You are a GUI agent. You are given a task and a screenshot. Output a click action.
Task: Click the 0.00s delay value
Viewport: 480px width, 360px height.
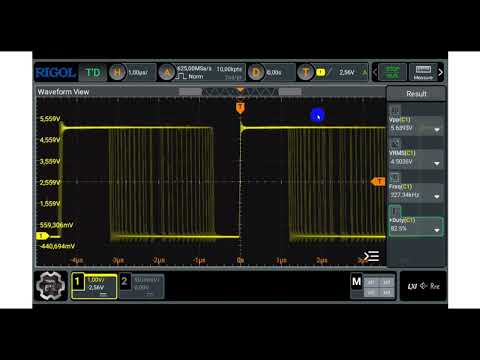[x=274, y=72]
